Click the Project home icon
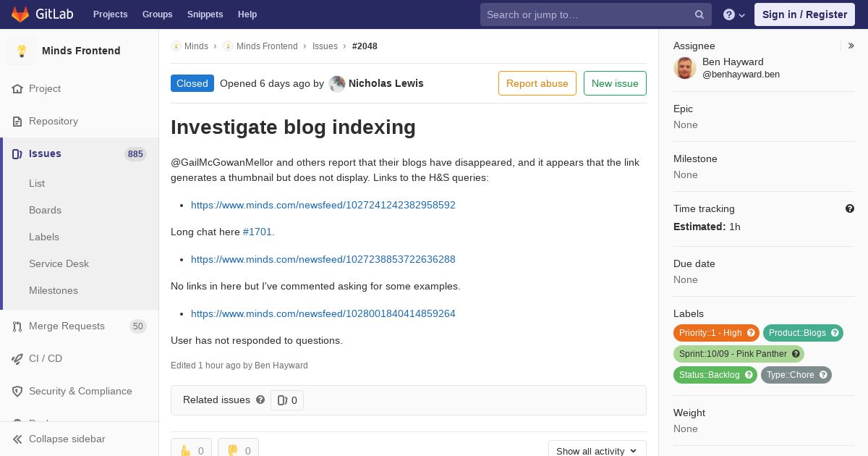Image resolution: width=868 pixels, height=456 pixels. (x=17, y=89)
